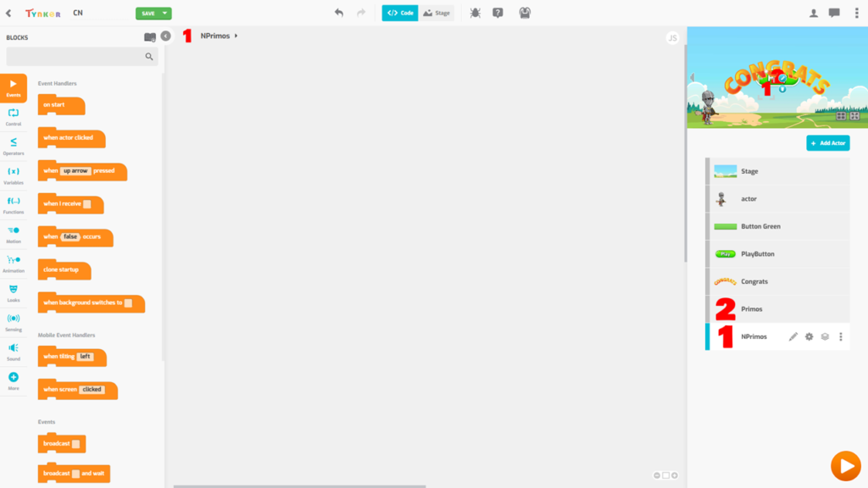Open the Save button dropdown arrow
The width and height of the screenshot is (868, 488).
[165, 14]
